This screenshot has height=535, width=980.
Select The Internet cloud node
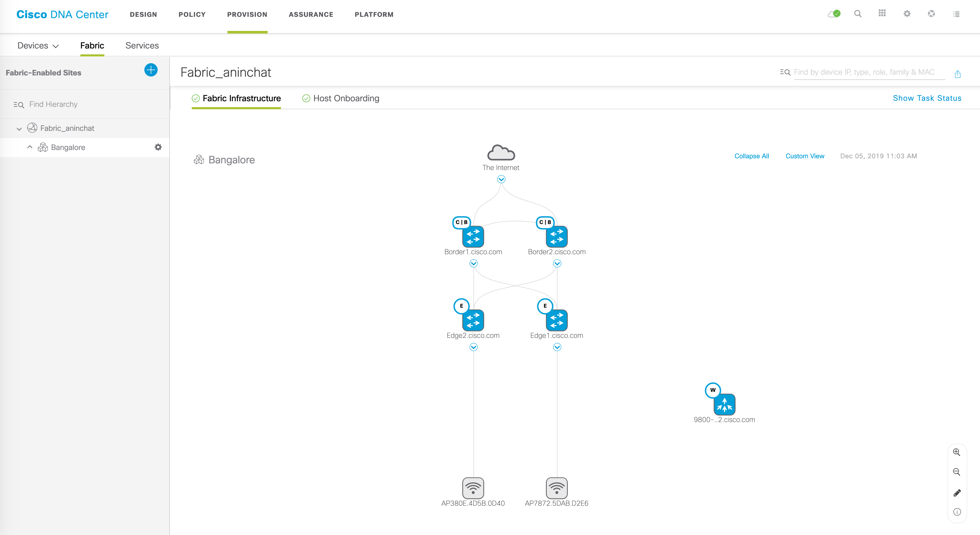pyautogui.click(x=501, y=153)
